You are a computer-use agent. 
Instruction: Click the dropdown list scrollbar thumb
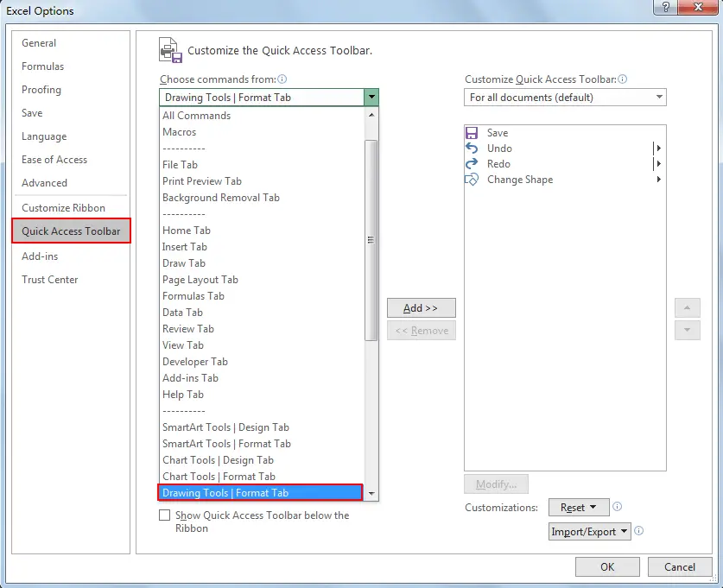click(x=371, y=240)
